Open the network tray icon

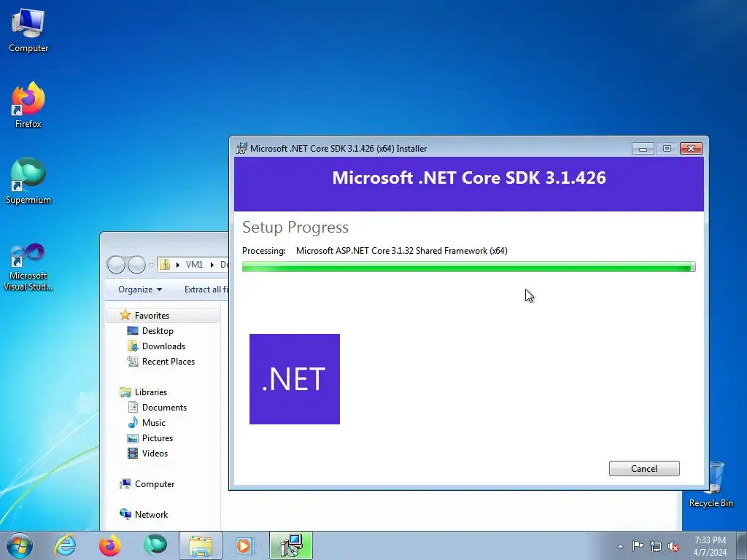point(656,546)
